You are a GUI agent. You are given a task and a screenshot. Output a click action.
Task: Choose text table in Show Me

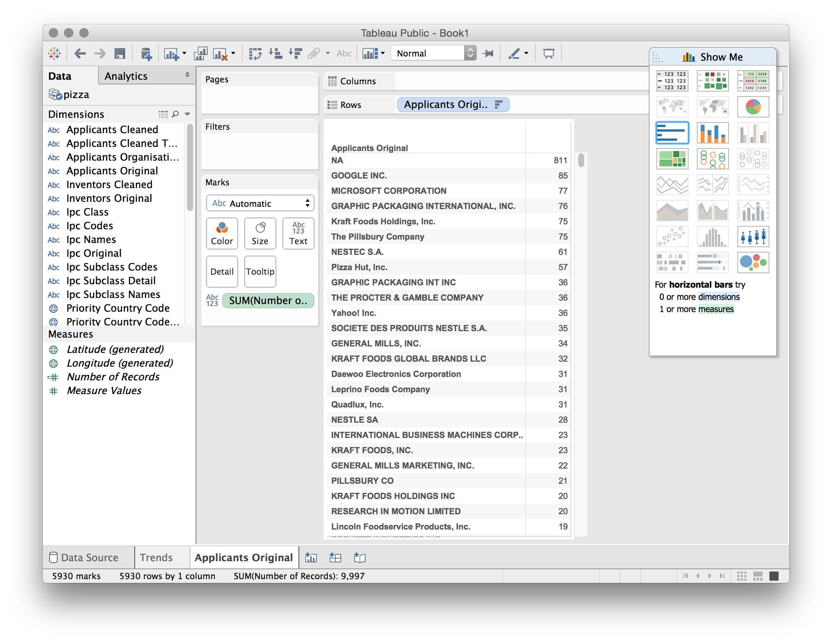point(672,80)
